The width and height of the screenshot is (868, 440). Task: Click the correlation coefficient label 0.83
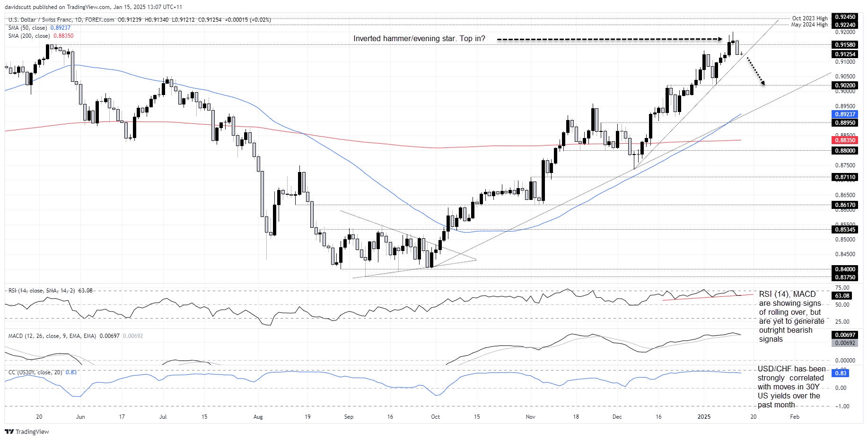[841, 373]
